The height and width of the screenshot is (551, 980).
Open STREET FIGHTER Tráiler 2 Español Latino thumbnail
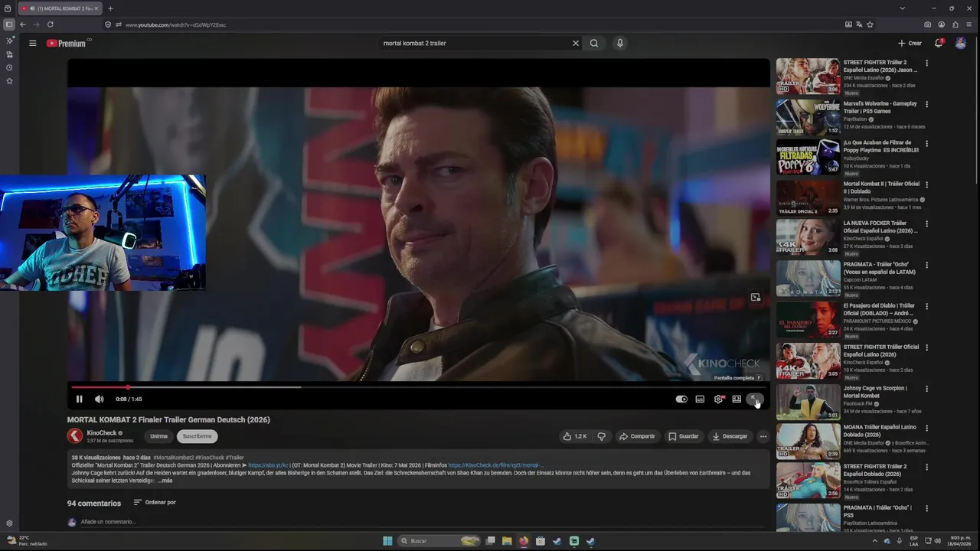[808, 76]
